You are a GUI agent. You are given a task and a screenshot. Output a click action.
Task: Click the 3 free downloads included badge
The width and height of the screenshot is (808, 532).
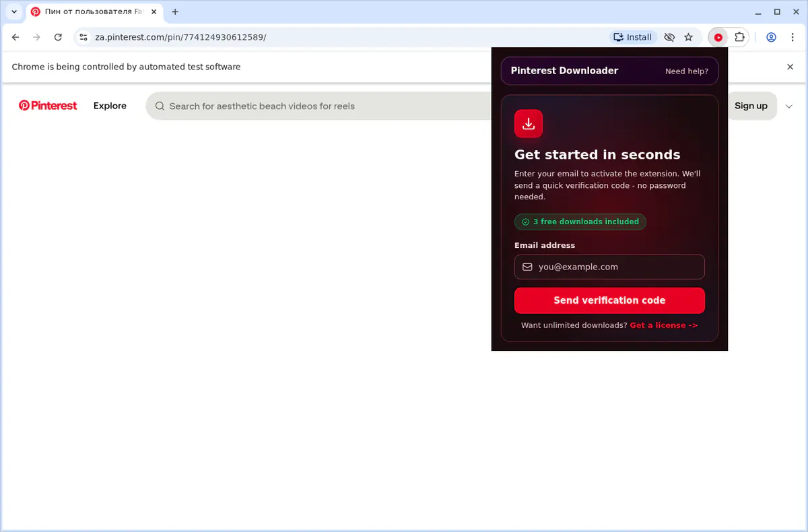[x=580, y=222]
